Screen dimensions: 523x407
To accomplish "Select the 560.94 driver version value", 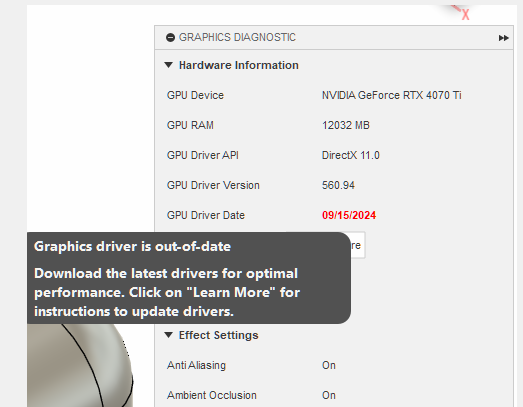I will 338,185.
